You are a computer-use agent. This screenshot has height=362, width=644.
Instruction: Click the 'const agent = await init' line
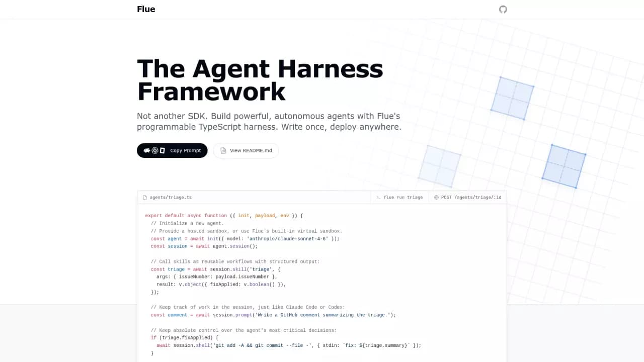245,239
